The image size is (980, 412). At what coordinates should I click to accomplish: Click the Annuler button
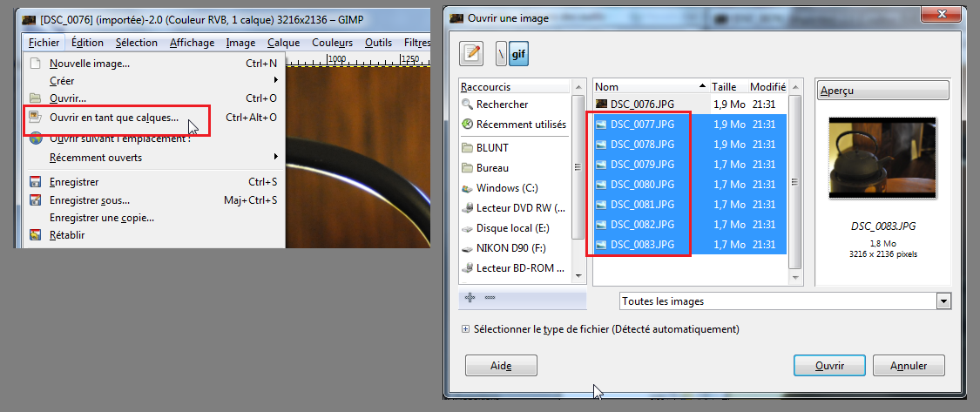pyautogui.click(x=909, y=366)
